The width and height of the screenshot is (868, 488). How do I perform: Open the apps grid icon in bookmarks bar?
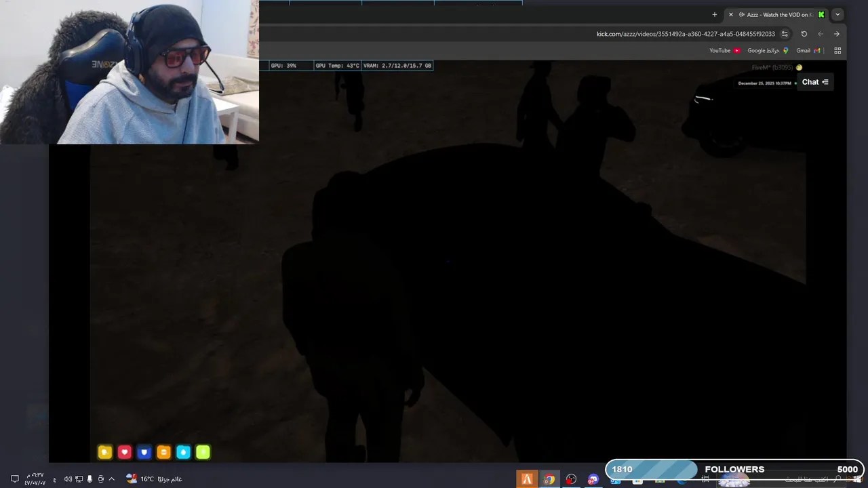[x=837, y=51]
